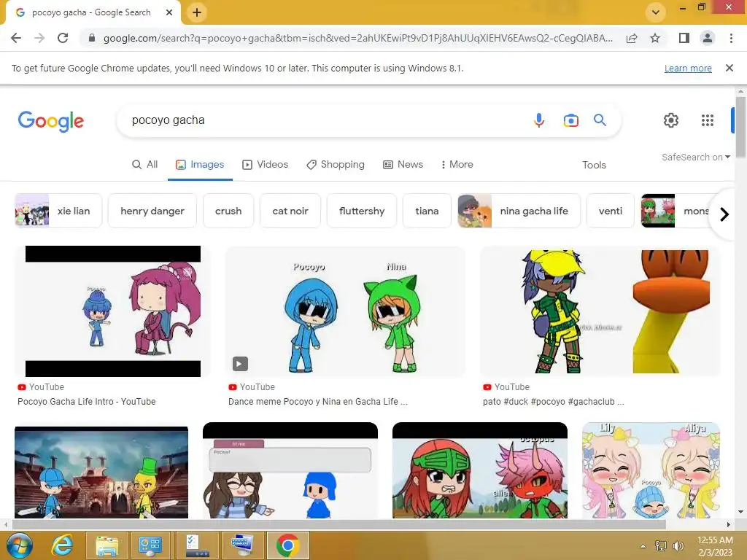Filter by the fluttershy chip
Viewport: 747px width, 560px height.
pyautogui.click(x=362, y=211)
